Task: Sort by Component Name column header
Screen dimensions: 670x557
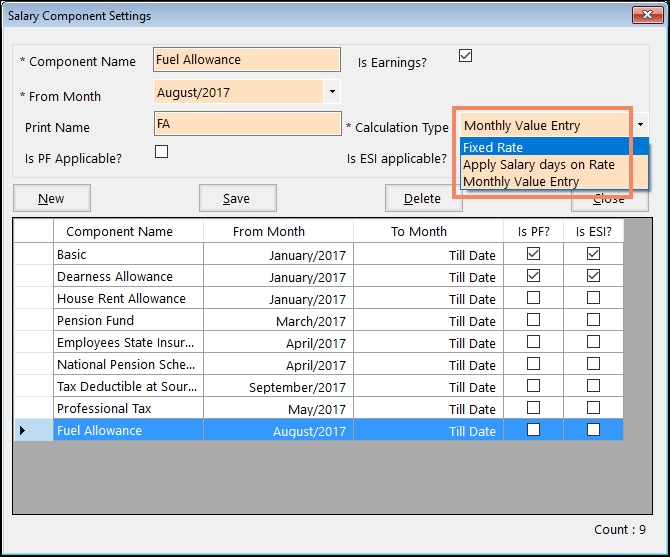Action: 128,231
